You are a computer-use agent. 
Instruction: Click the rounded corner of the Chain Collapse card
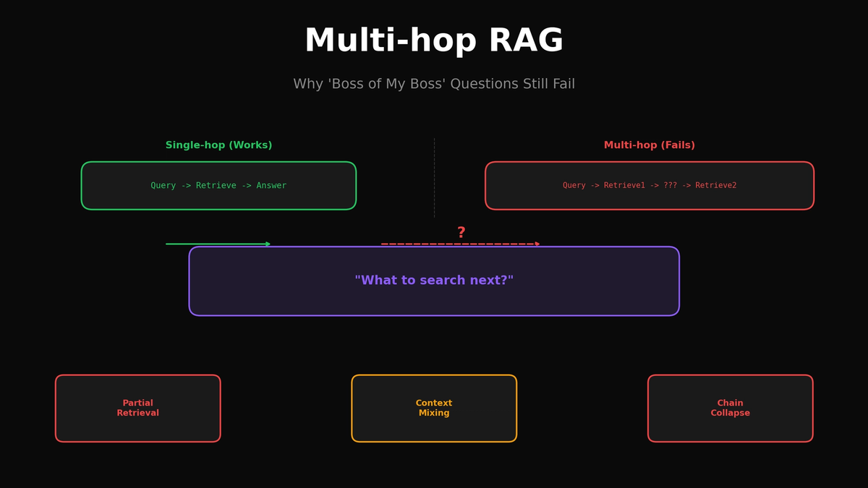coord(651,377)
